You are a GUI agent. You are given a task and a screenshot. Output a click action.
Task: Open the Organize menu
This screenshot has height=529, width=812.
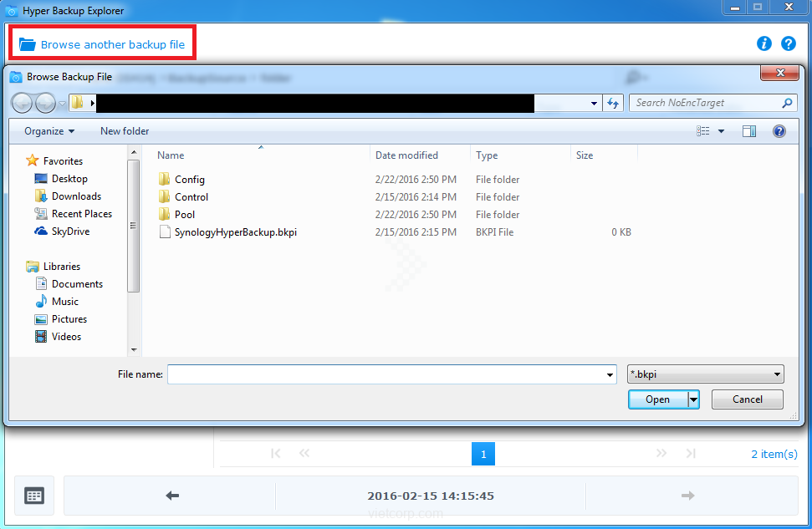point(49,131)
